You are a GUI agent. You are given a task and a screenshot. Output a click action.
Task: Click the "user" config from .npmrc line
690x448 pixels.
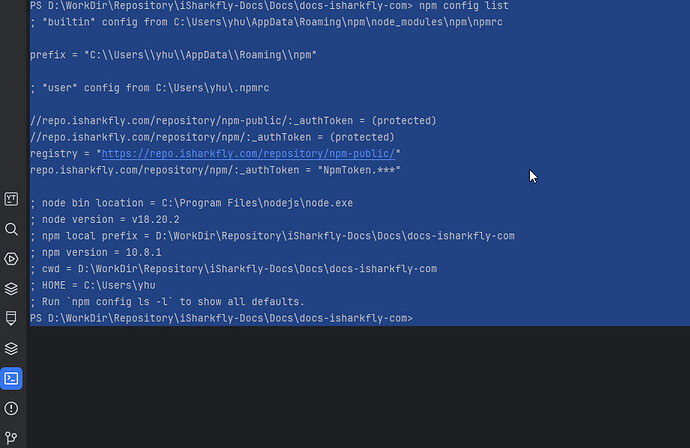tap(150, 88)
